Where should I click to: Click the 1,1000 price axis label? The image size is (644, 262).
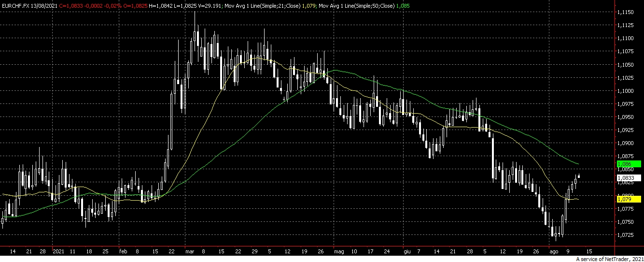click(626, 91)
